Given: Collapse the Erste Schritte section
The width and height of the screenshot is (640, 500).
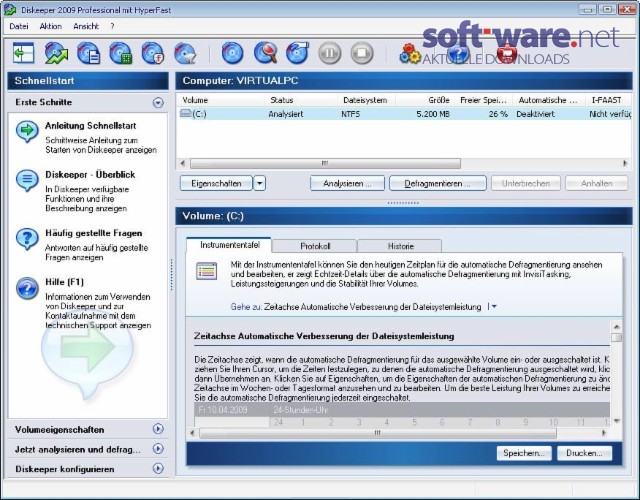Looking at the screenshot, I should coord(158,102).
